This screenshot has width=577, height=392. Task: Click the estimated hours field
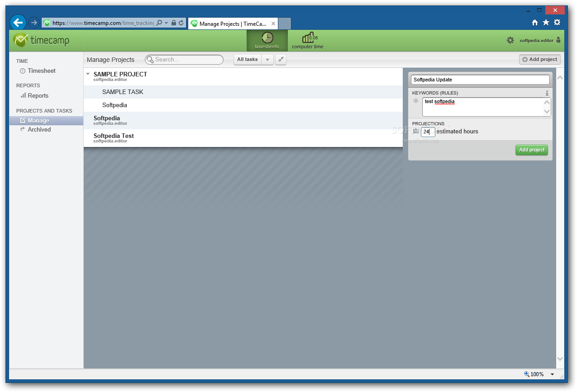[x=428, y=132]
